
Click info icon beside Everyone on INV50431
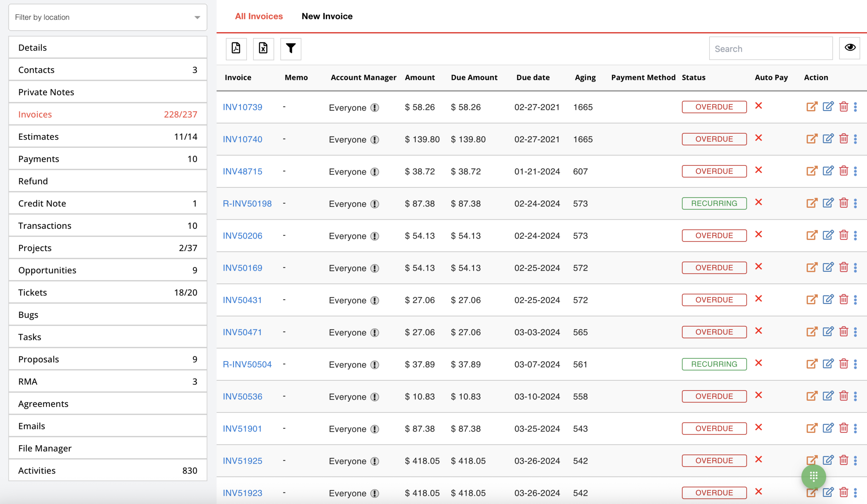coord(375,300)
